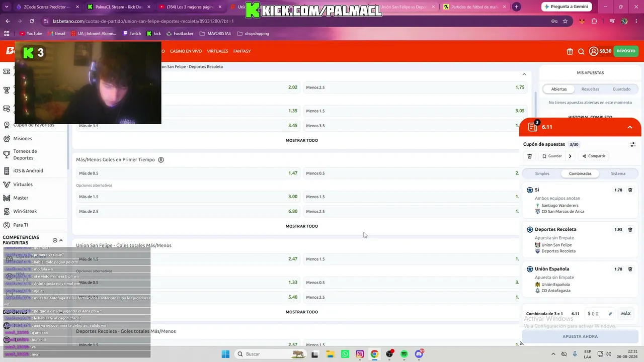This screenshot has height=362, width=644.
Task: Open the Betano search magnifier icon
Action: pos(581,51)
